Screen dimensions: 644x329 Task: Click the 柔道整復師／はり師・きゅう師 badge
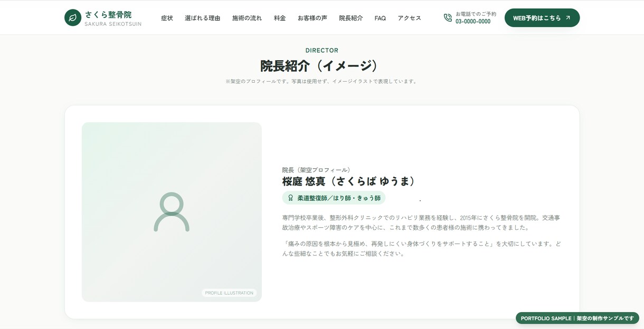coord(334,198)
